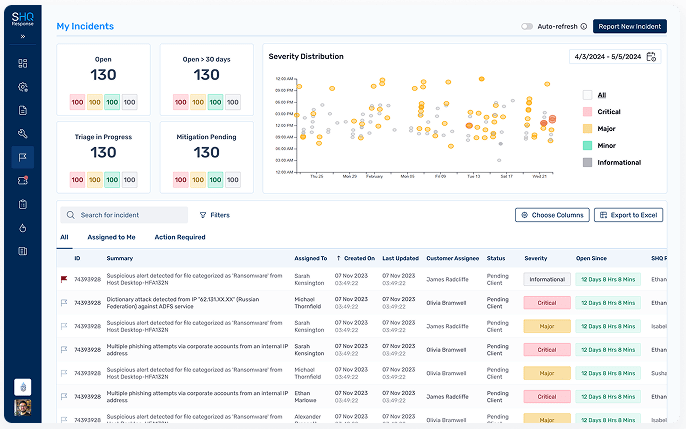686x429 pixels.
Task: Select the Mitigation Pending summary card
Action: [206, 157]
